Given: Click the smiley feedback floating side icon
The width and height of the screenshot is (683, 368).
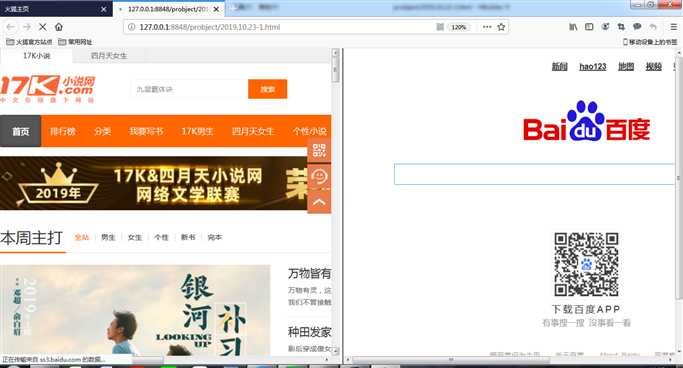Looking at the screenshot, I should tap(319, 176).
